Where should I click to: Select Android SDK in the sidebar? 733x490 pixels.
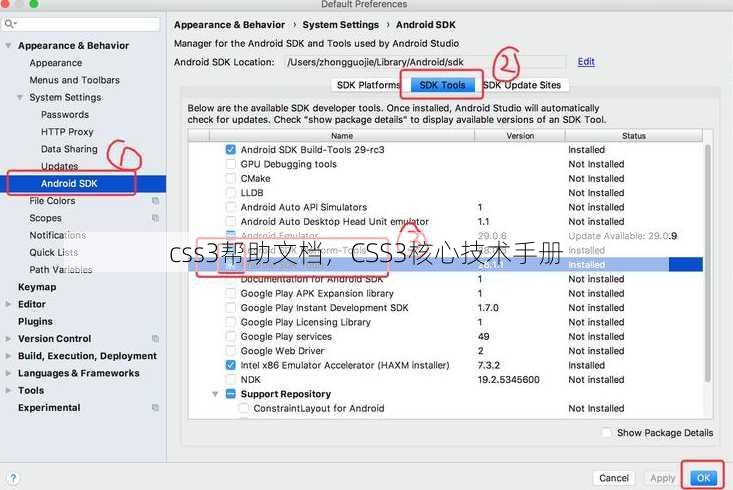click(x=83, y=183)
